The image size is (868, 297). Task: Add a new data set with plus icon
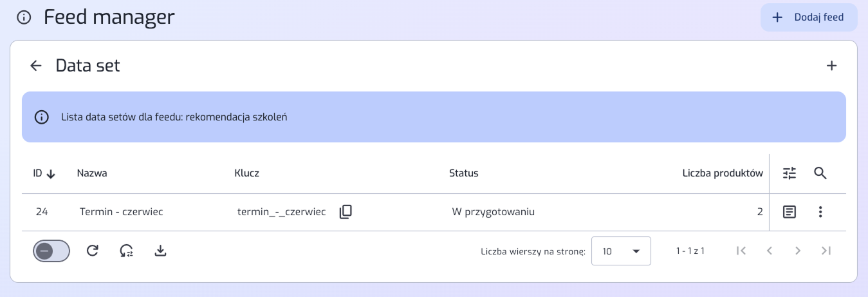coord(831,66)
